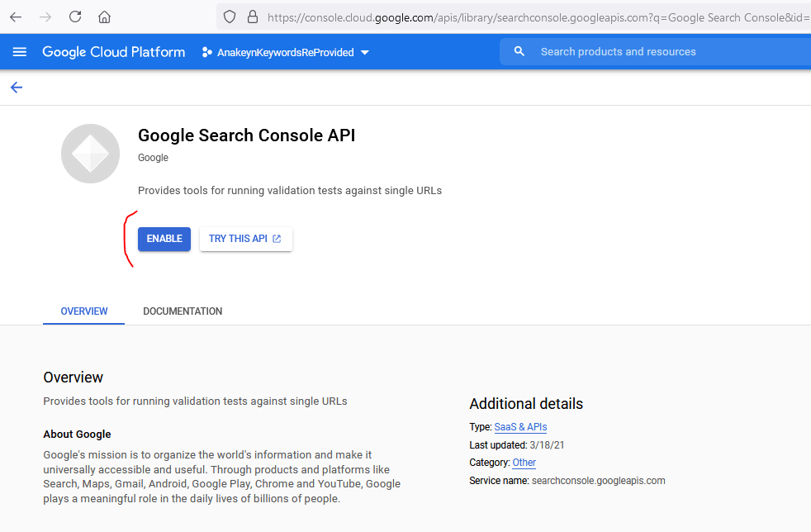This screenshot has height=532, width=811.
Task: Click the project hexagon dots icon
Action: point(206,52)
